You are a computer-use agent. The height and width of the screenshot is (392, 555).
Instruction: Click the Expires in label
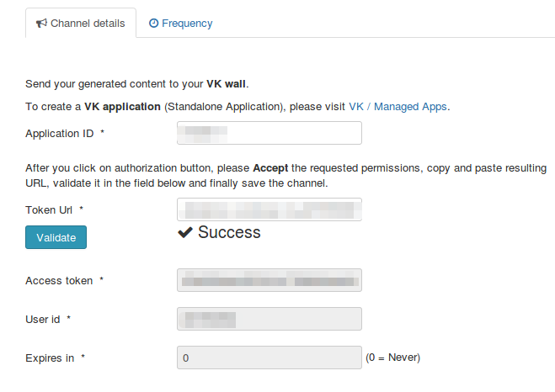pyautogui.click(x=50, y=358)
